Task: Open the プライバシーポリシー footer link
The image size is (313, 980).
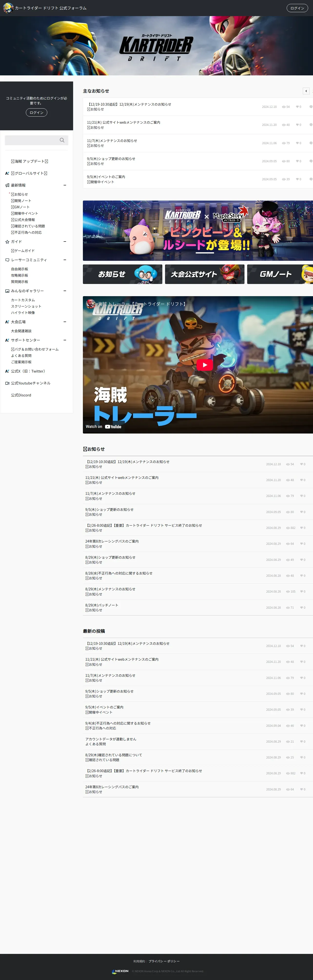Action: coord(164,961)
